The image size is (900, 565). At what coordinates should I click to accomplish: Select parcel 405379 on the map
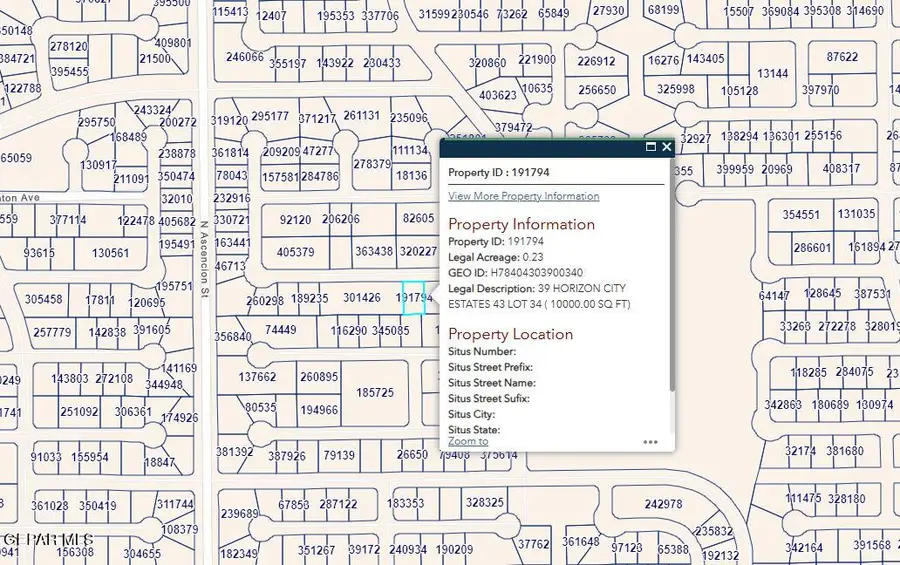(x=296, y=252)
